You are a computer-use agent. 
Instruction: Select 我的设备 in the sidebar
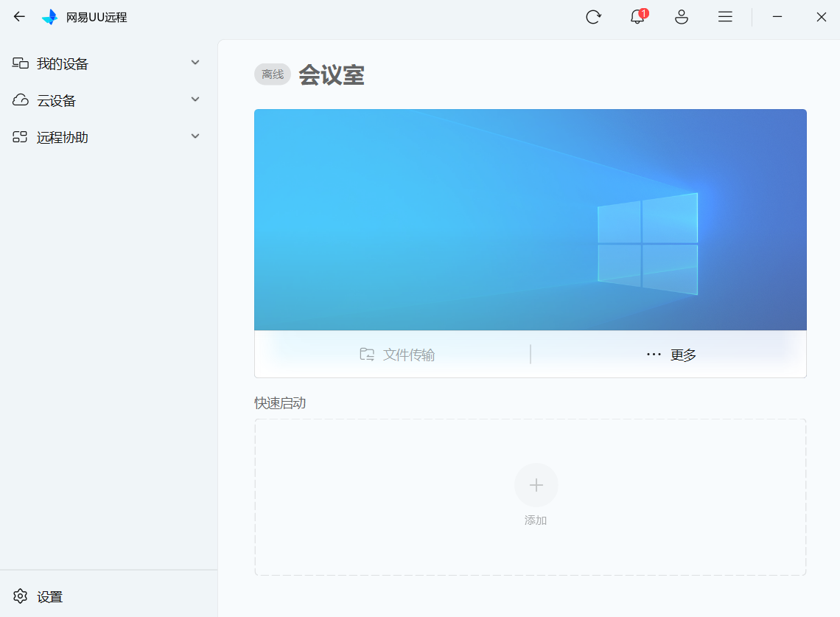(63, 64)
